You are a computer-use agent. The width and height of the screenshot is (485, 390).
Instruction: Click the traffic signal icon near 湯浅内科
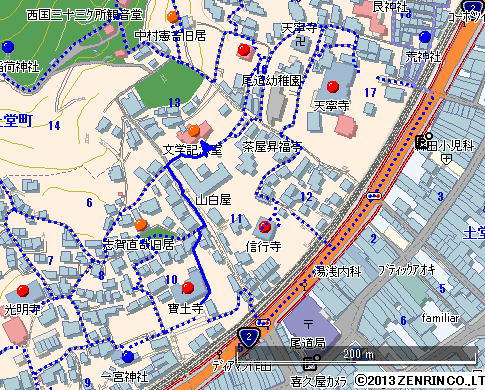point(374,196)
